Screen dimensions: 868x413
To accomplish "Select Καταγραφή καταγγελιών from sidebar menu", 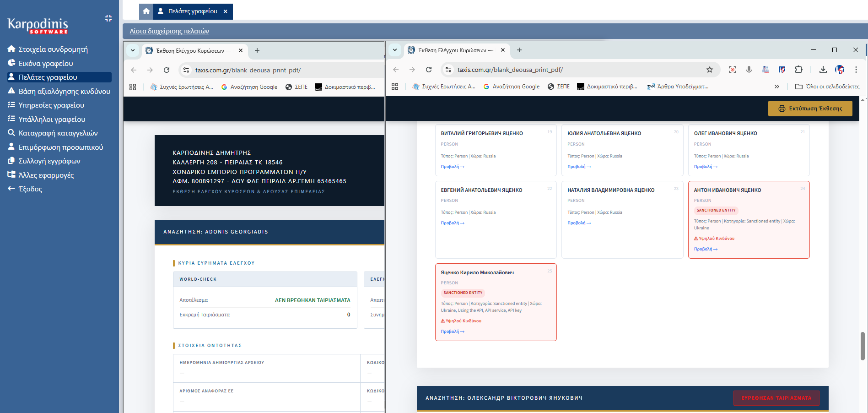I will 58,133.
